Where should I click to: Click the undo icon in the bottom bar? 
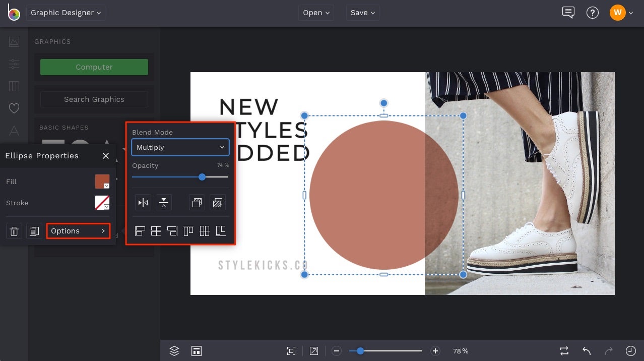586,350
